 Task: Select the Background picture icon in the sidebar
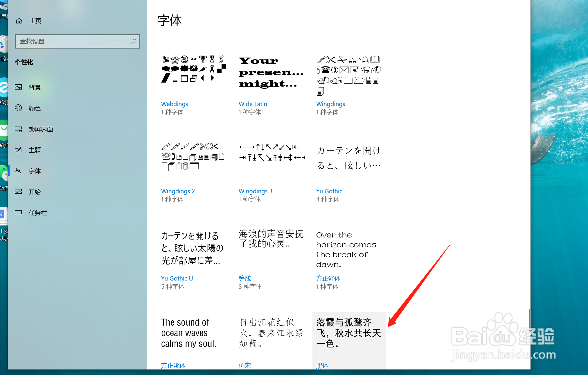tap(18, 87)
